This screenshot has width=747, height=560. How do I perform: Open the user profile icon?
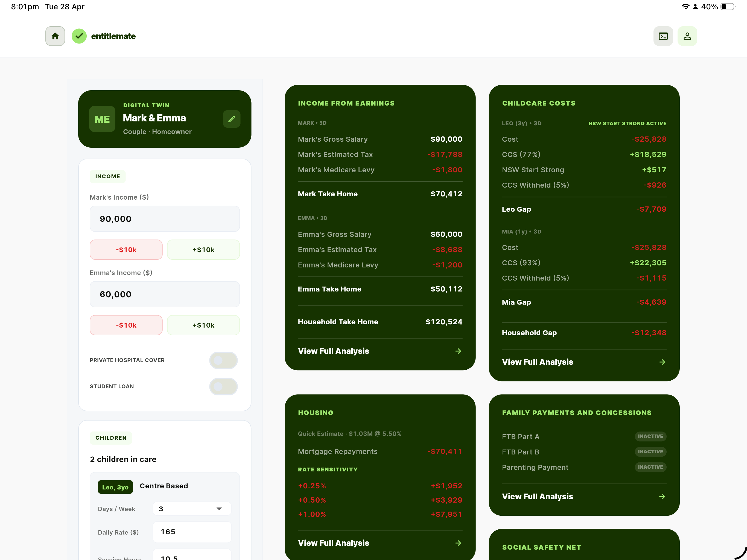tap(687, 36)
